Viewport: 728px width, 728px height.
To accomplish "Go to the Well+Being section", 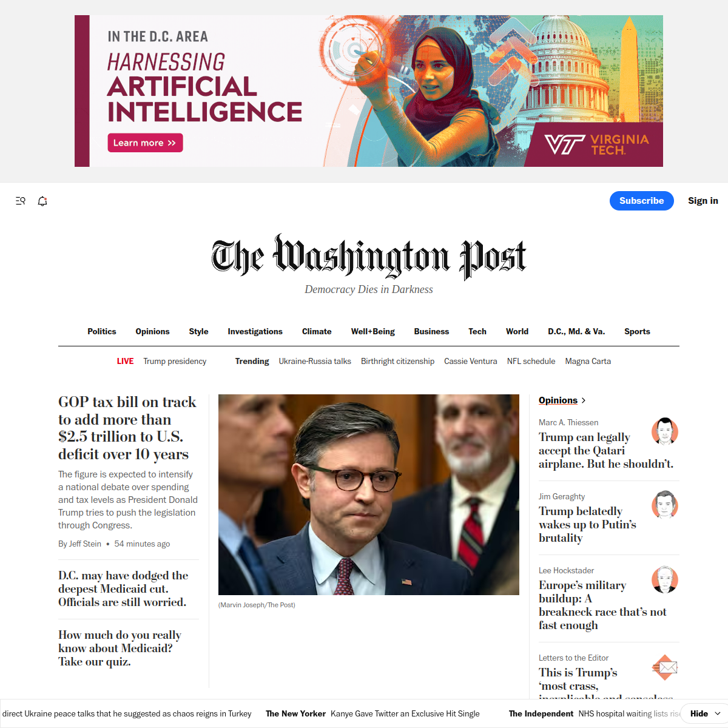I will click(x=372, y=331).
